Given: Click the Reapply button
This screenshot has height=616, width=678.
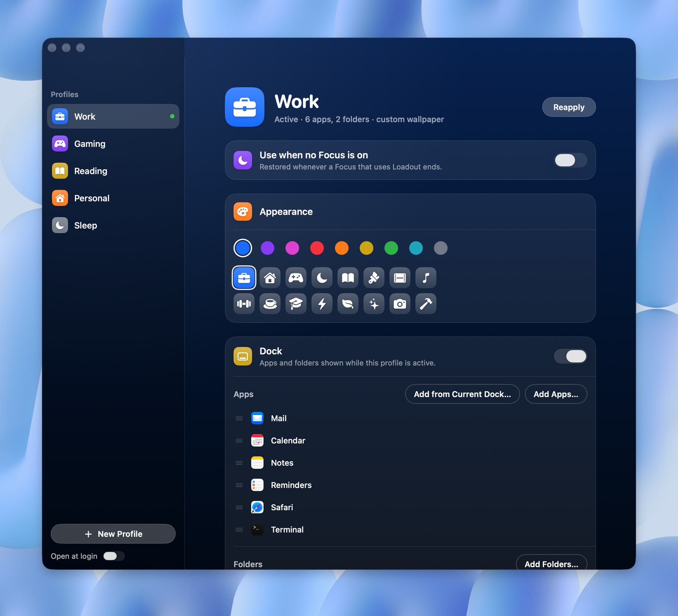Looking at the screenshot, I should coord(569,107).
